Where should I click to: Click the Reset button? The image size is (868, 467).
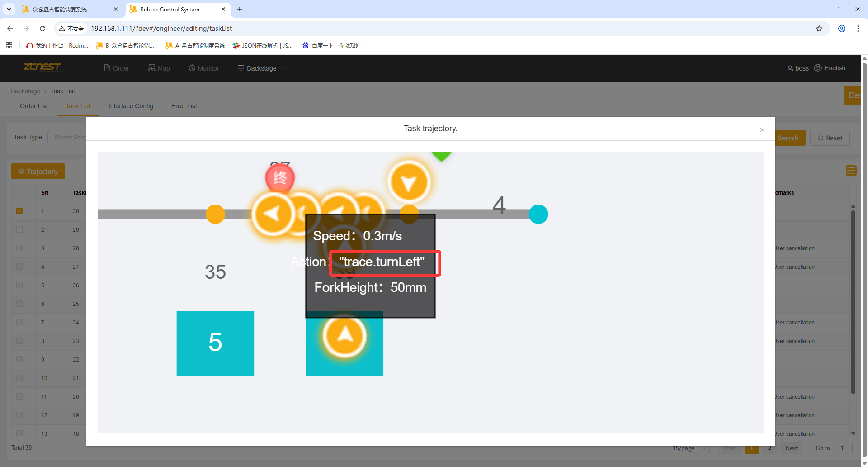pyautogui.click(x=830, y=138)
